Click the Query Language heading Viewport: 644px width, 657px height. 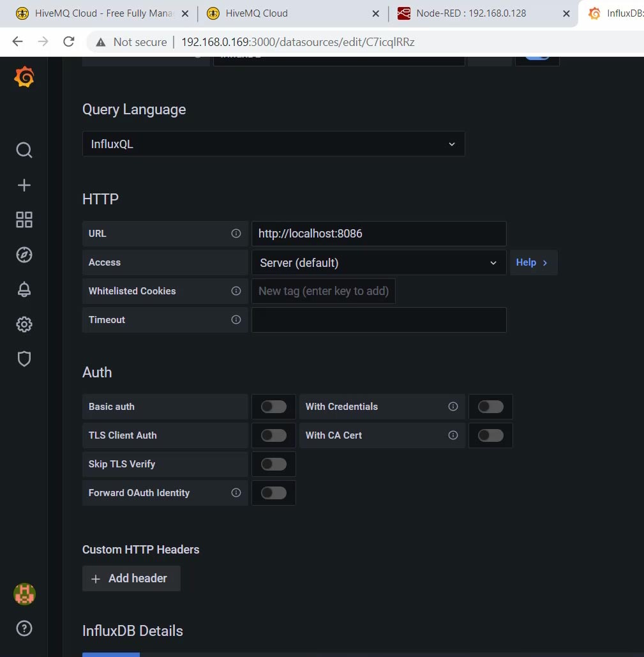(134, 109)
